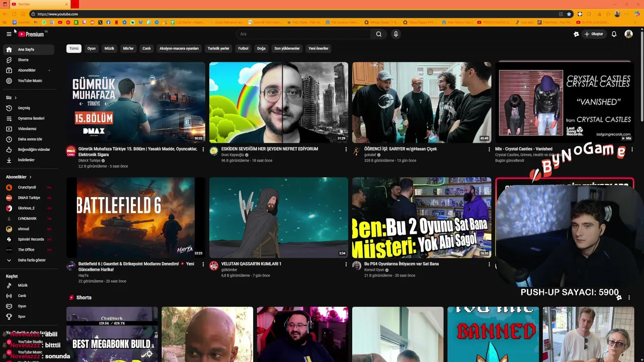644x362 pixels.
Task: Open the LVNDMARK subscription
Action: 29,219
